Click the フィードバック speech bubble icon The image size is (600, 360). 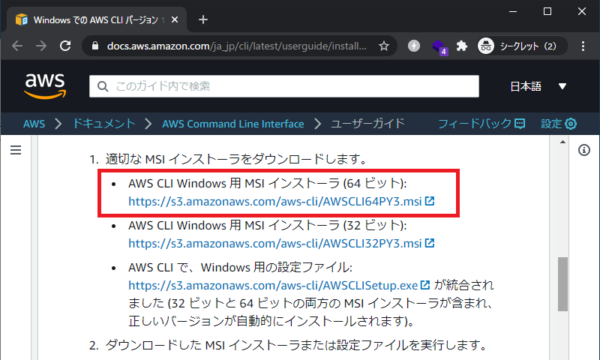point(520,124)
